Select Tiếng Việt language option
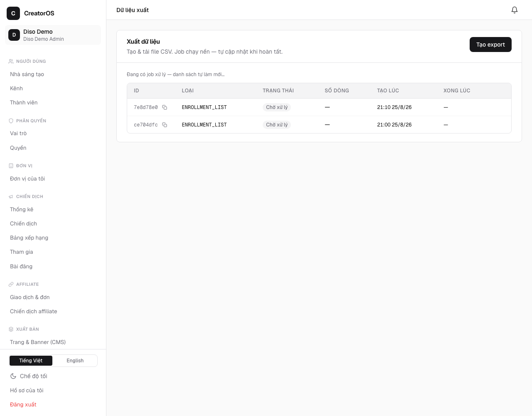 (x=31, y=361)
